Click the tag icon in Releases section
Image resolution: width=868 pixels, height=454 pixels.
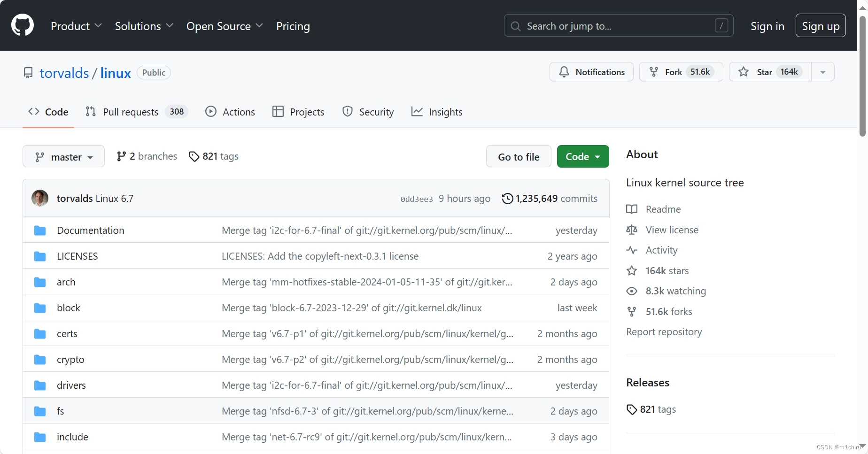(632, 409)
